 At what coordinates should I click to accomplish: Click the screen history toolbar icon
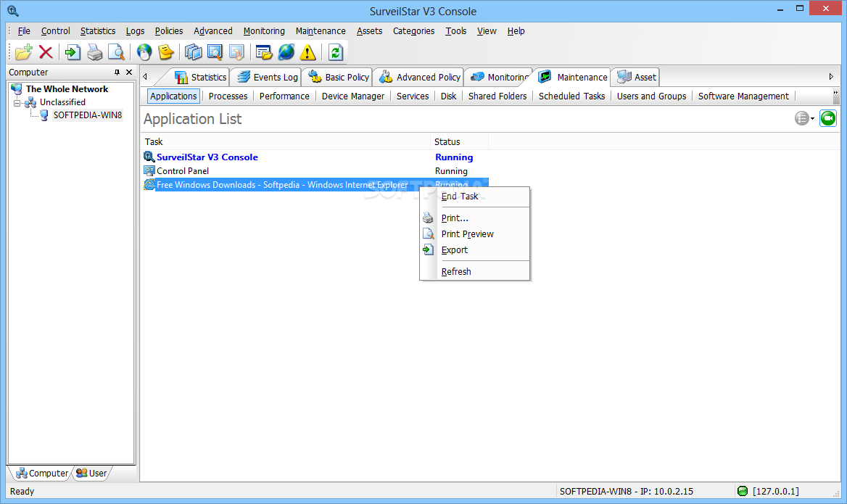point(236,52)
